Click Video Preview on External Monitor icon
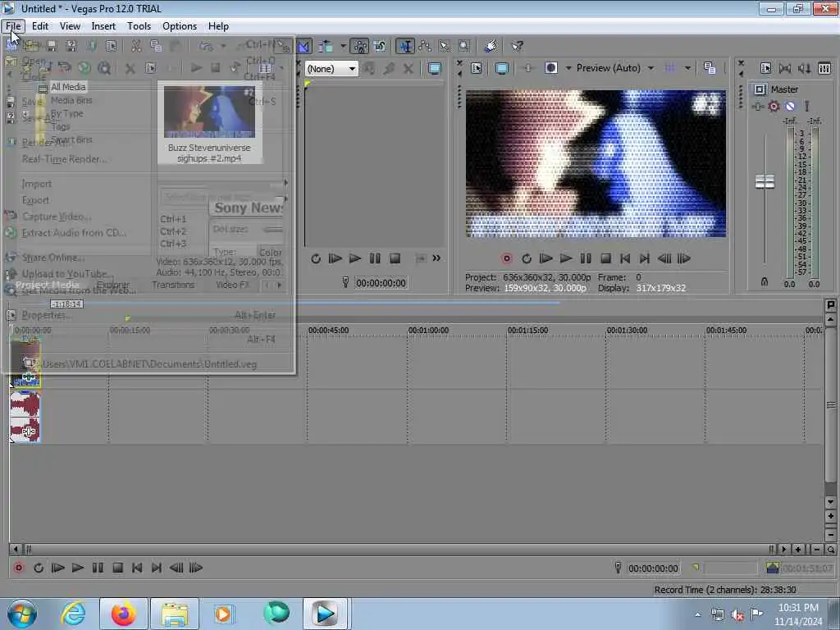This screenshot has height=630, width=840. 502,68
